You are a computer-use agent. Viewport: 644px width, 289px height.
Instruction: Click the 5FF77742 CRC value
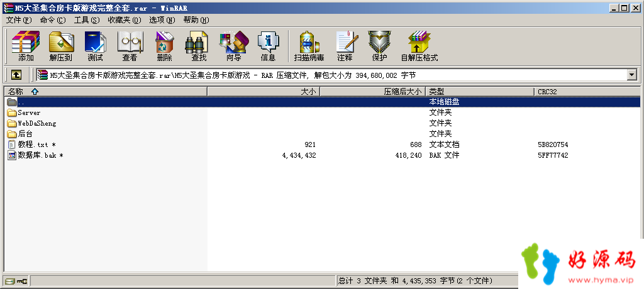553,155
